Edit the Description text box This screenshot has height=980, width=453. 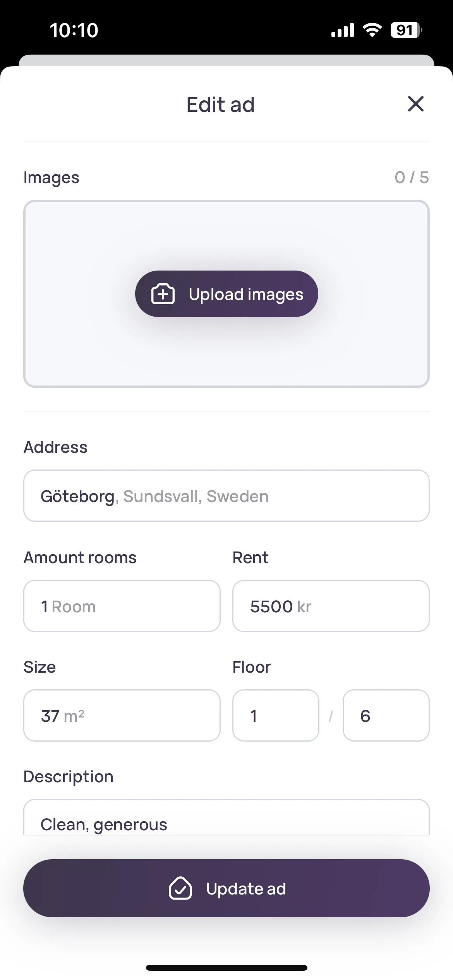point(226,817)
